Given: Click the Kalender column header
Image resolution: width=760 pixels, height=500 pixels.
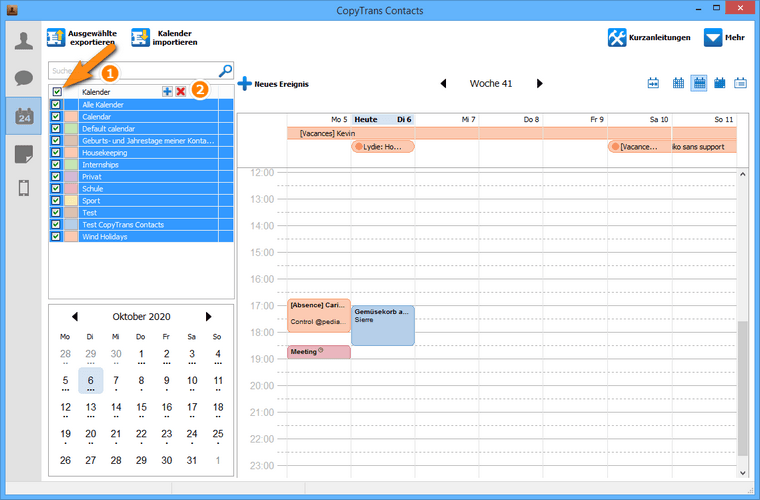Looking at the screenshot, I should coord(96,92).
